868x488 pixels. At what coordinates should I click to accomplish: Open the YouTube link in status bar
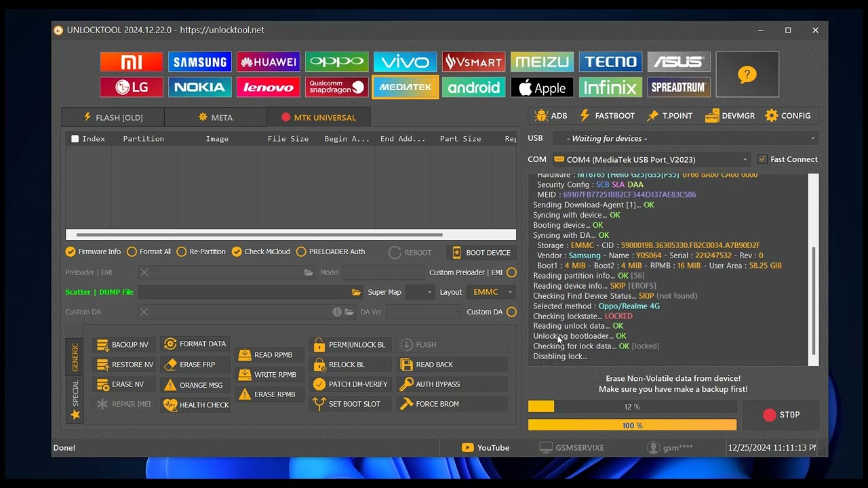[x=486, y=447]
